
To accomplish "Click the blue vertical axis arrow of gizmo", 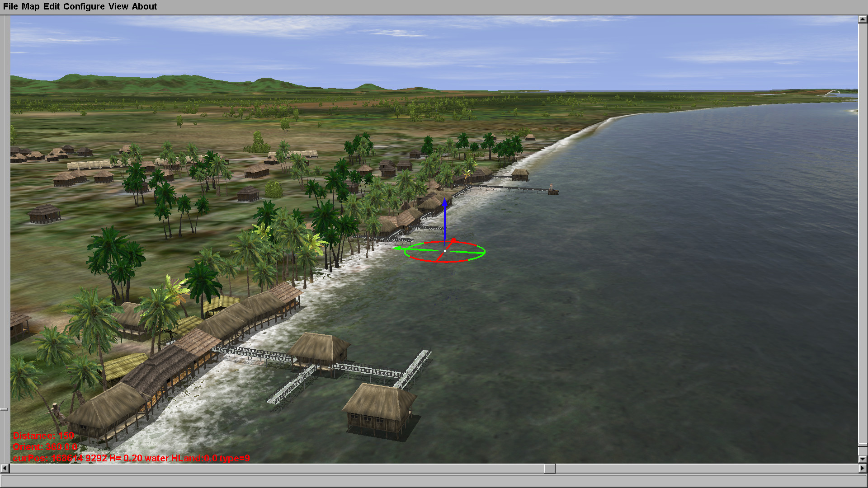I will pos(444,221).
